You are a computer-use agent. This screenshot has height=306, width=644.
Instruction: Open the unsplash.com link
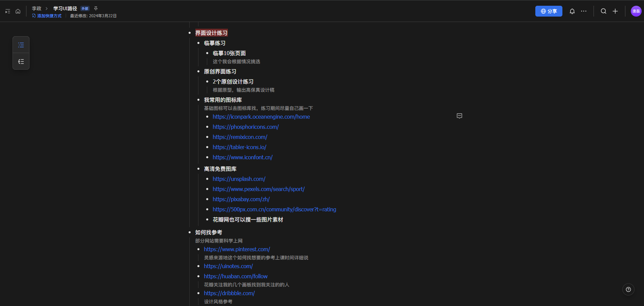(x=239, y=179)
